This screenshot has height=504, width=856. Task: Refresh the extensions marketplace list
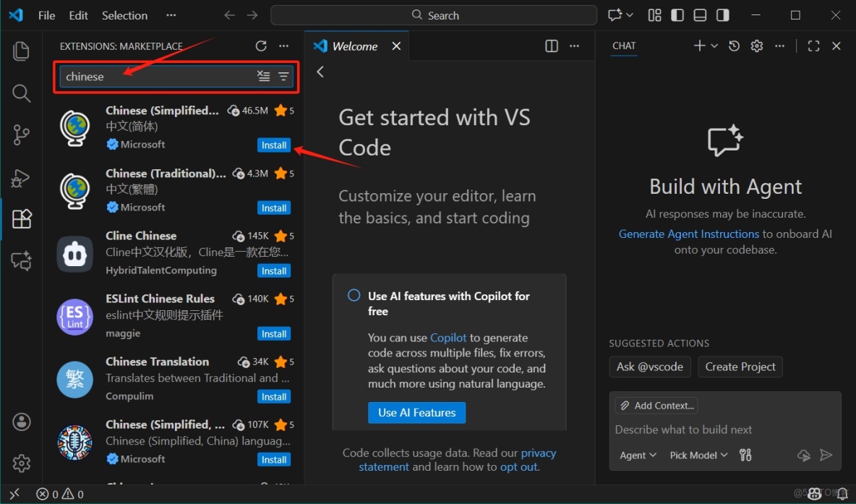261,45
